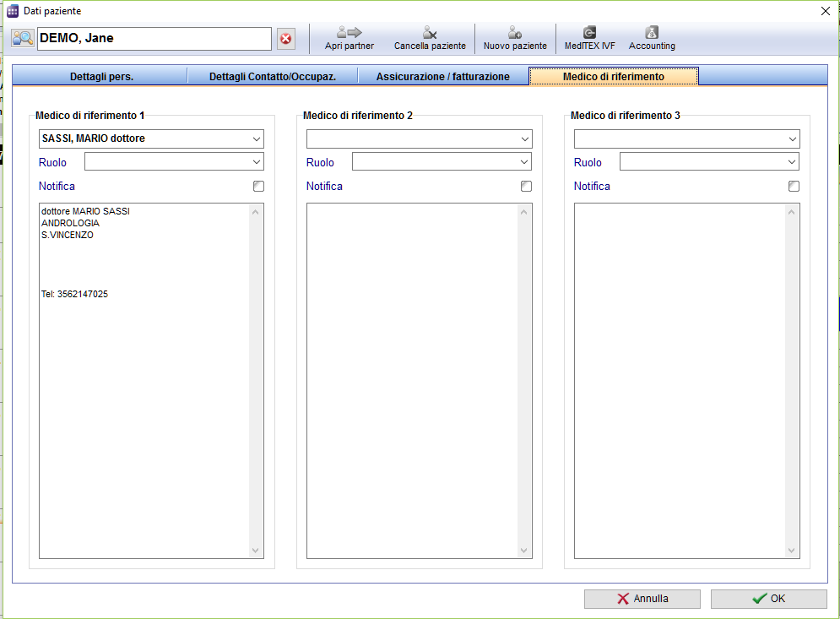Clear patient name with red X icon
The width and height of the screenshot is (840, 619).
pyautogui.click(x=286, y=39)
